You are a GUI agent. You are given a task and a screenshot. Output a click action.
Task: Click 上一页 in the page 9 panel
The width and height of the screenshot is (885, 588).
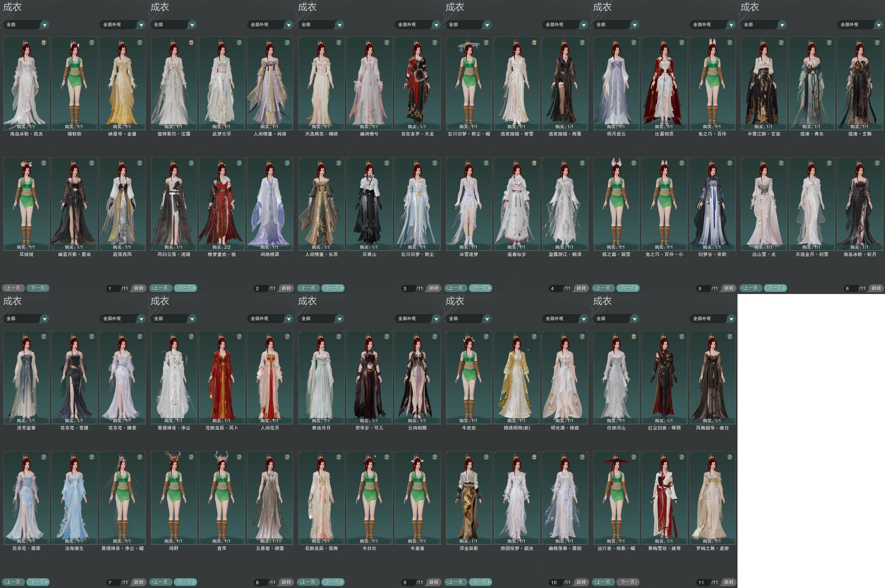308,582
